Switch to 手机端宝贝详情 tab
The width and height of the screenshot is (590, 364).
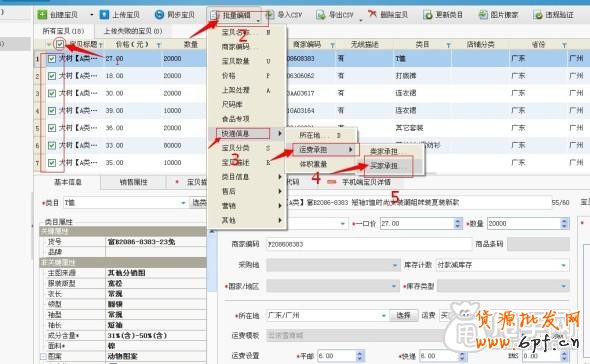click(x=366, y=182)
